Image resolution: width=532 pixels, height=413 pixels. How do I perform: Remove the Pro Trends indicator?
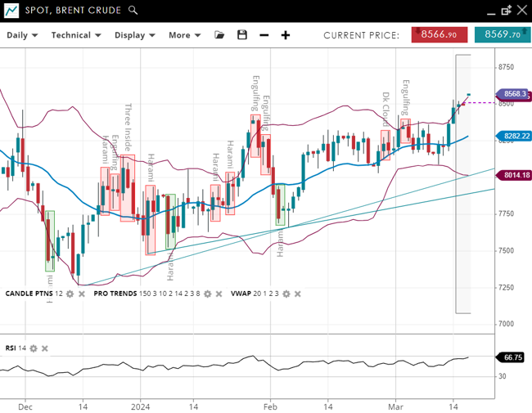pos(219,294)
